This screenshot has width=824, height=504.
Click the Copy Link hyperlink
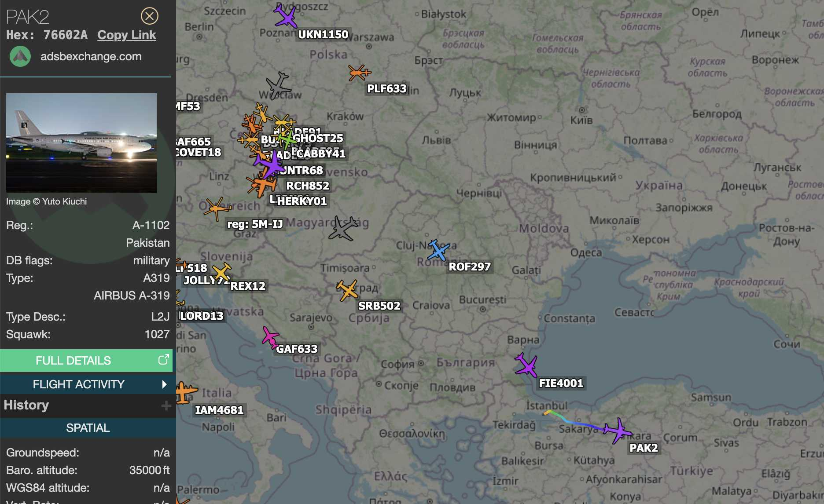click(x=126, y=35)
